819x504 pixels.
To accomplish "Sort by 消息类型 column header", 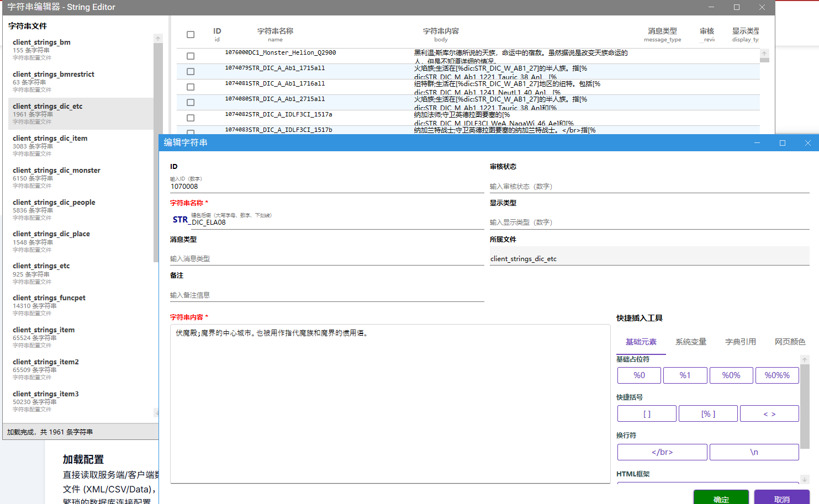I will point(662,34).
